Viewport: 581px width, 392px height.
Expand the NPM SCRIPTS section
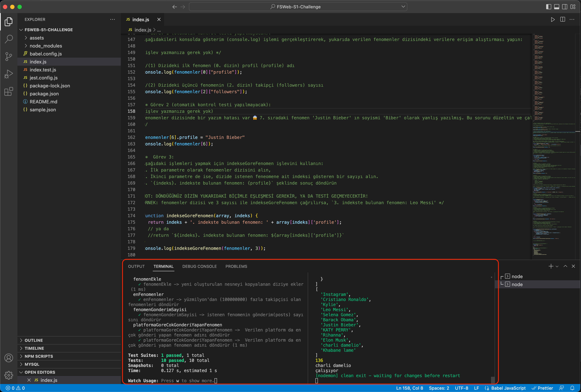pyautogui.click(x=39, y=356)
